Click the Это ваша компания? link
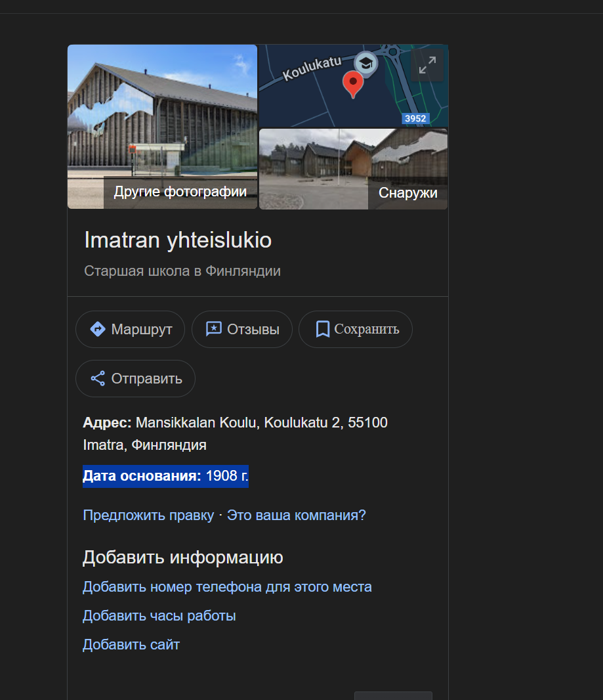603x700 pixels. point(296,515)
